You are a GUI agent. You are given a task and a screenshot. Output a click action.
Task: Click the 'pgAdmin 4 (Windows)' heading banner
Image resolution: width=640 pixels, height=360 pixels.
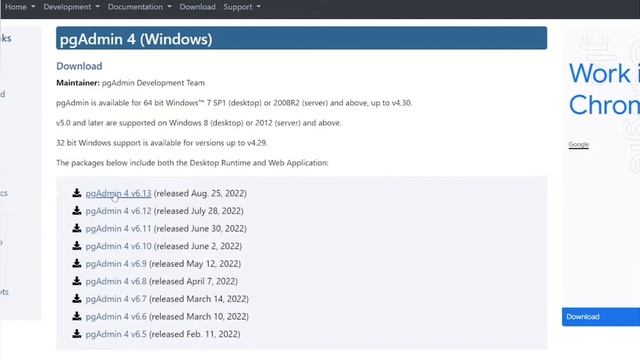coord(302,38)
